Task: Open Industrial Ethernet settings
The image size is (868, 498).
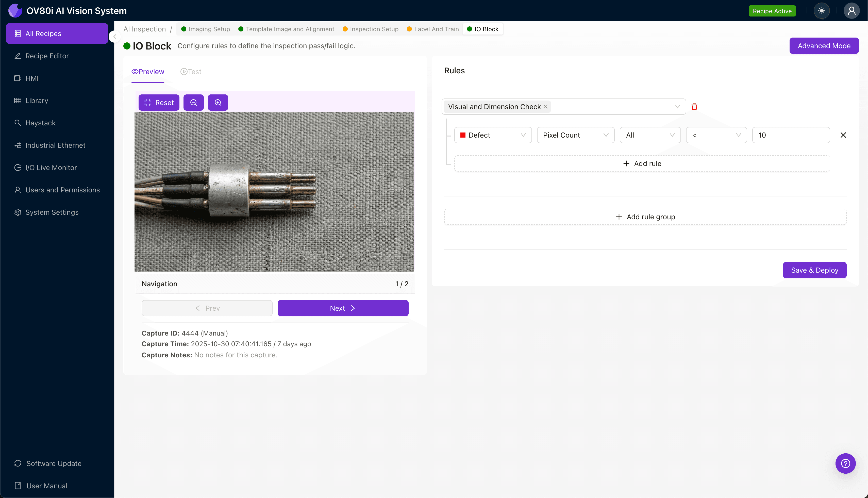Action: [x=57, y=145]
